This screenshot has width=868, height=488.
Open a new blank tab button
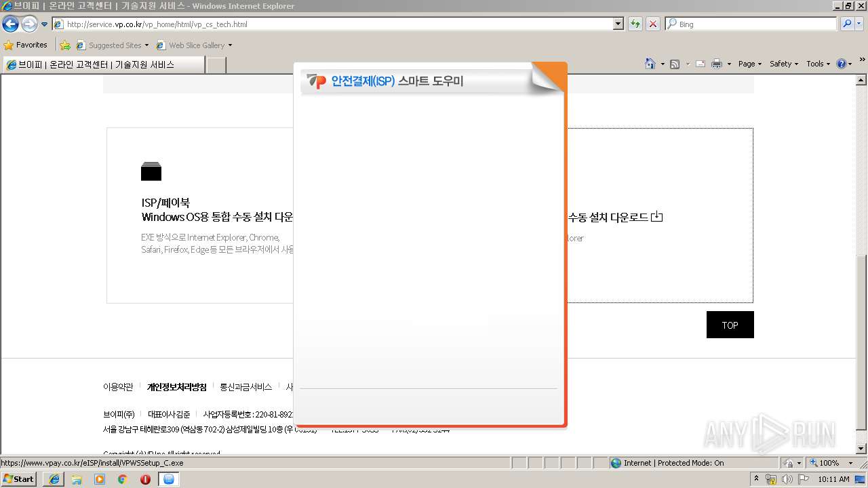click(216, 65)
